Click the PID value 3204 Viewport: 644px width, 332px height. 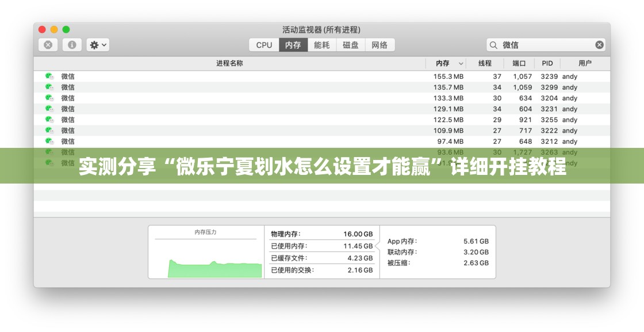(549, 98)
